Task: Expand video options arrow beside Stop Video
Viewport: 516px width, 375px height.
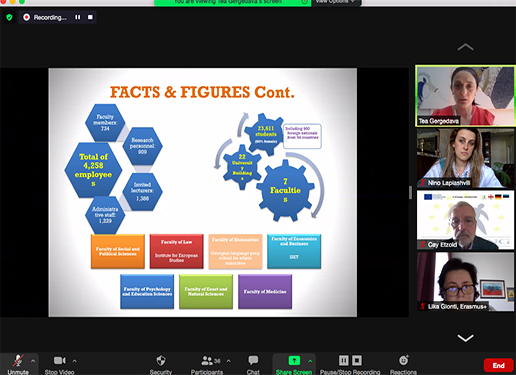Action: pos(75,361)
